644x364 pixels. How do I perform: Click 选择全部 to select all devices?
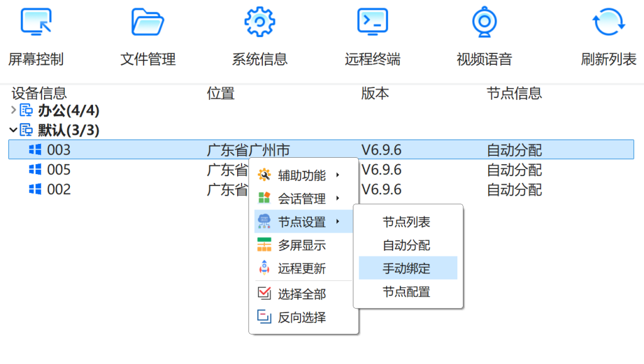pyautogui.click(x=302, y=294)
